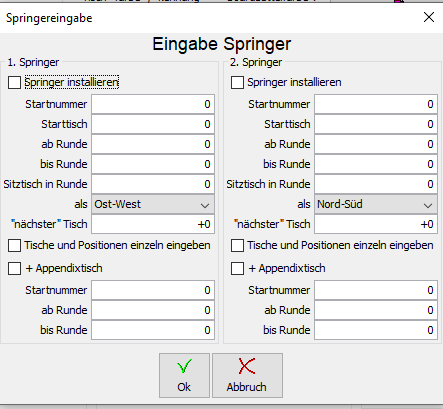Cancel with the red X Abbruch button

click(247, 375)
